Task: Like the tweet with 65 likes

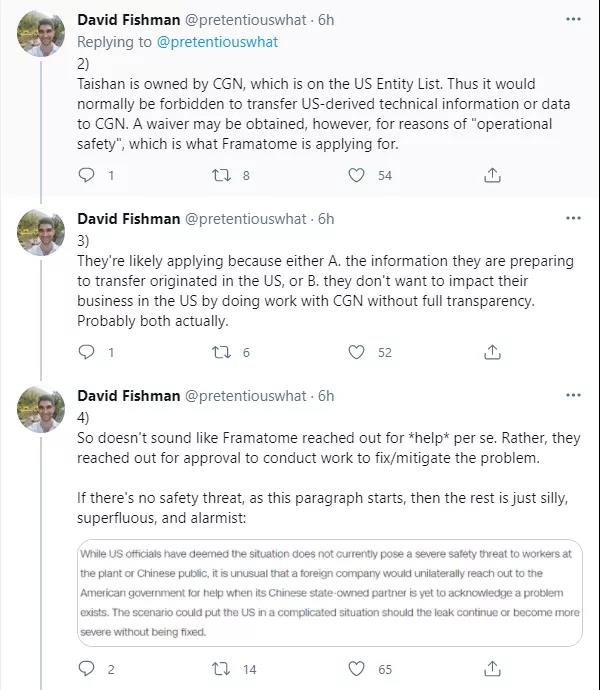Action: [x=357, y=669]
